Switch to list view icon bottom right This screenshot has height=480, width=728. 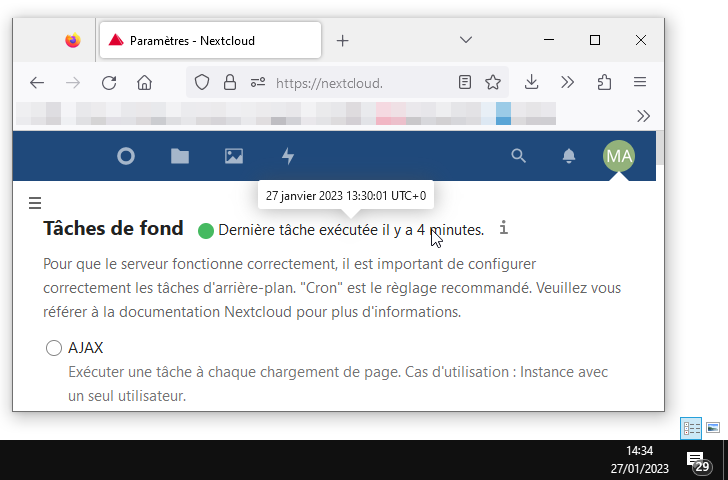tap(691, 428)
